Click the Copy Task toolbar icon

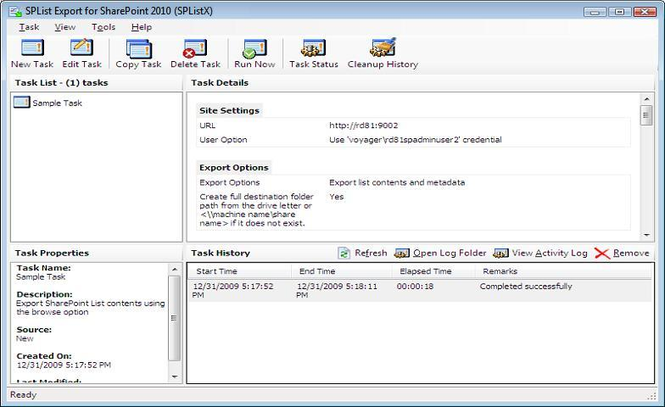click(139, 48)
